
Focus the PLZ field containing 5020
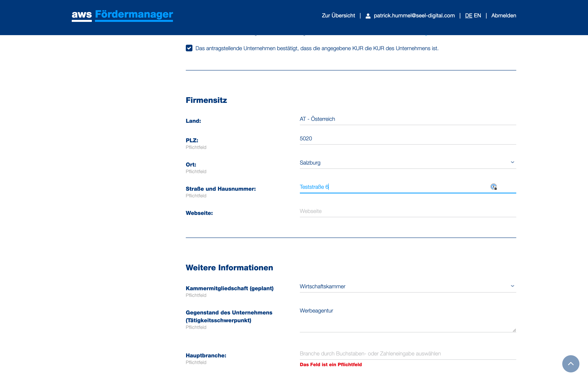pyautogui.click(x=408, y=138)
